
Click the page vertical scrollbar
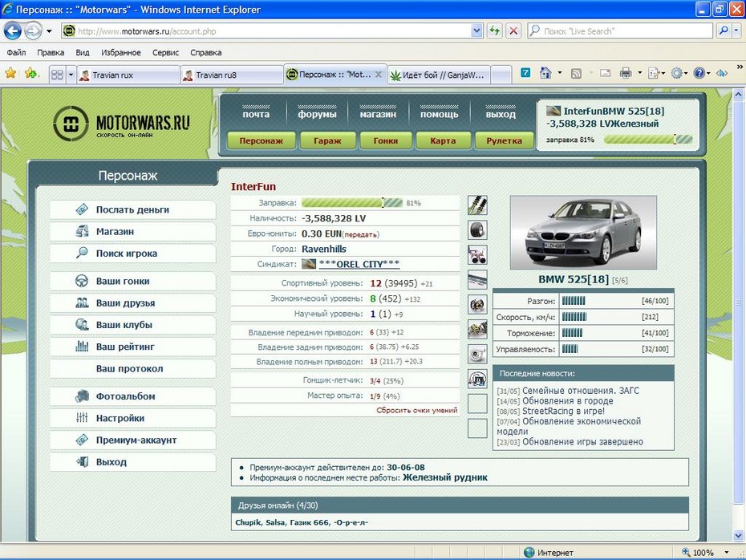tap(739, 315)
